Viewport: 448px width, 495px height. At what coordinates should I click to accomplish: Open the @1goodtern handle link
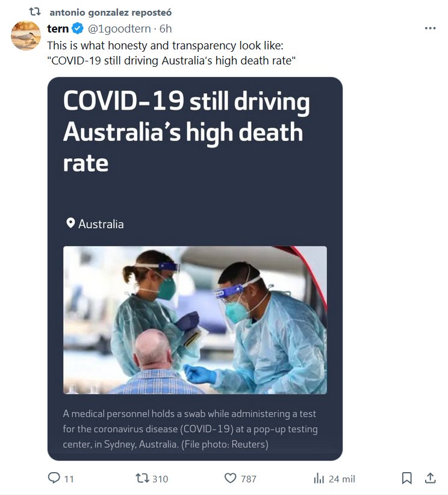119,28
